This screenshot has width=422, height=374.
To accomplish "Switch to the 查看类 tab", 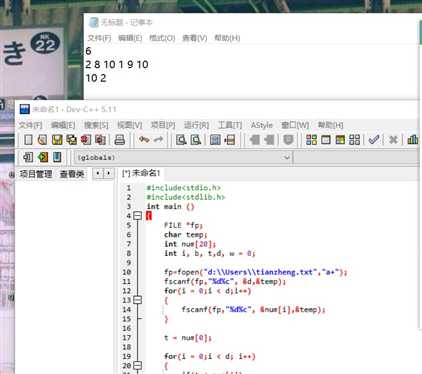I will pyautogui.click(x=72, y=174).
